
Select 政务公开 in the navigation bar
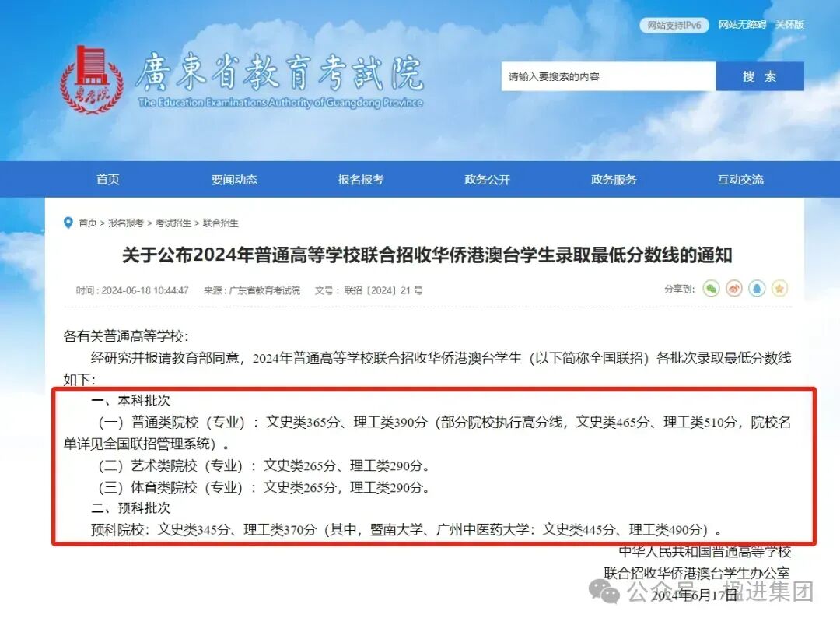coord(487,180)
